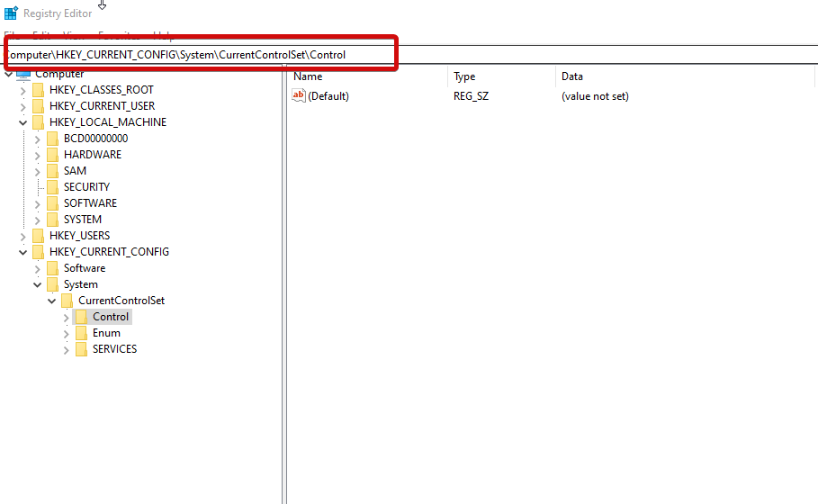Expand HKEY_CURRENT_USER chevron
The height and width of the screenshot is (504, 818).
(23, 107)
